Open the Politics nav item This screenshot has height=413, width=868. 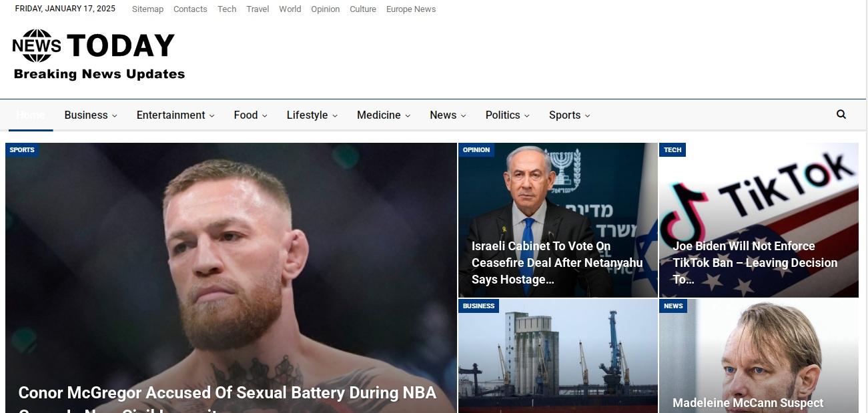(502, 115)
